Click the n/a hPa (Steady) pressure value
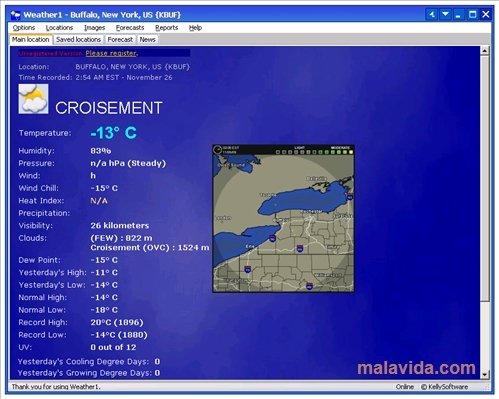Image resolution: width=499 pixels, height=399 pixels. (x=128, y=163)
